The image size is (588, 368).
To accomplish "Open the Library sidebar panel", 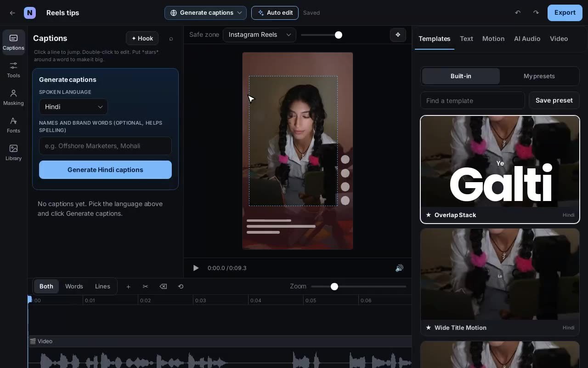I will click(x=13, y=153).
